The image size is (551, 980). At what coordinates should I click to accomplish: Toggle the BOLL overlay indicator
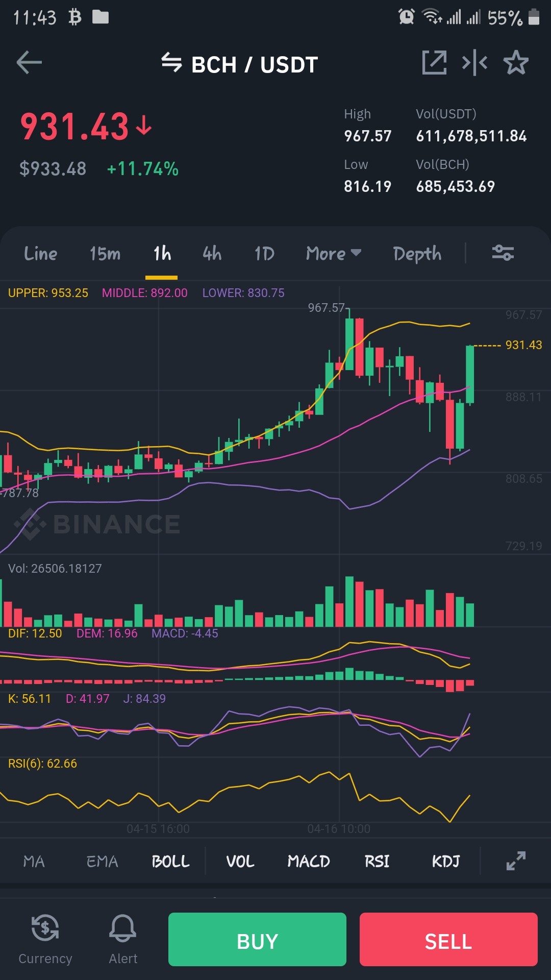coord(170,862)
